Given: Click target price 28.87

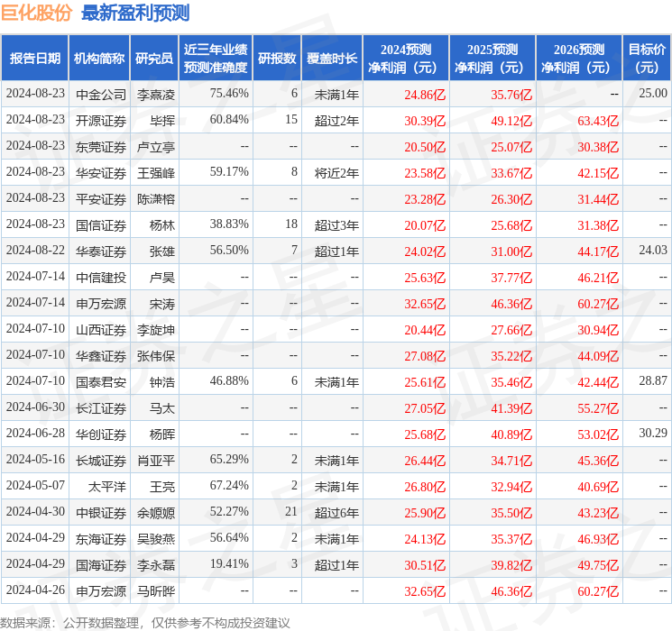Looking at the screenshot, I should coord(653,380).
